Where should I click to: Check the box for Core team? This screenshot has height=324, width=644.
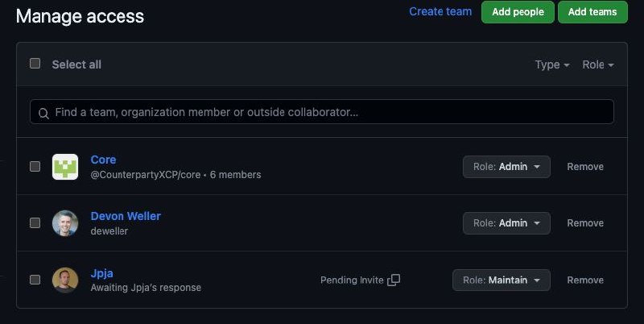click(35, 166)
